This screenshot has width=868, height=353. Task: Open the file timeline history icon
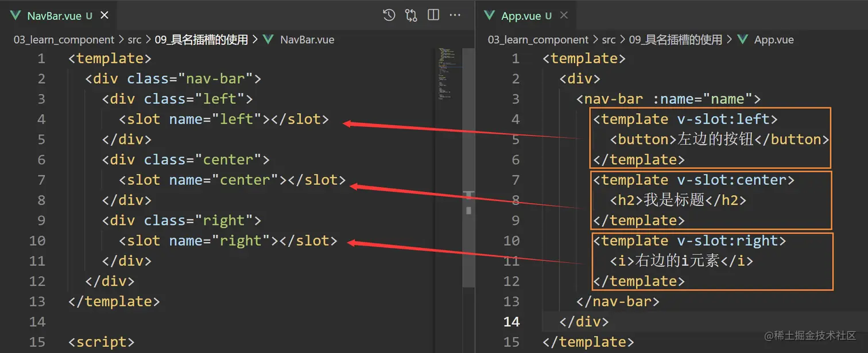point(389,15)
